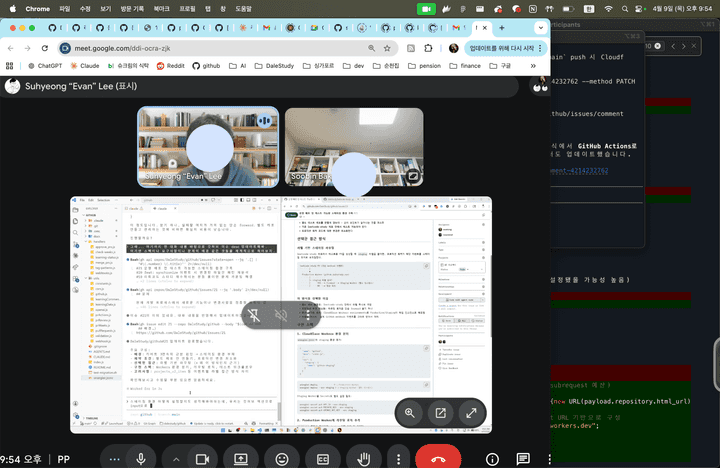Viewport: 720px width, 468px height.
Task: Open comment link in background terminal window
Action: pyautogui.click(x=579, y=170)
